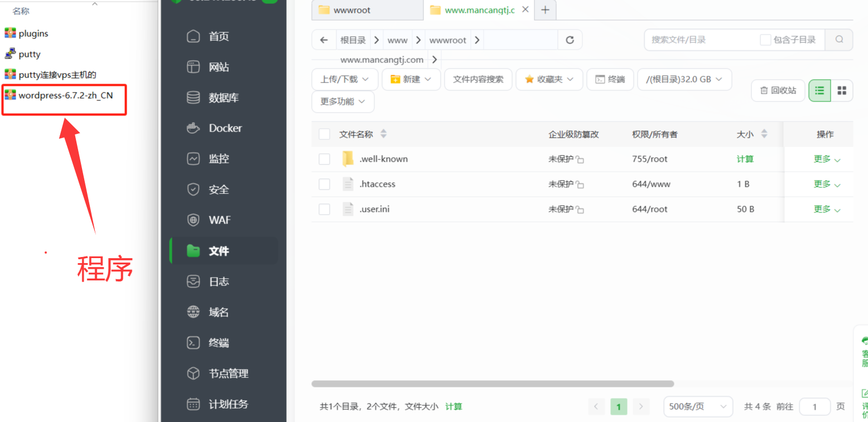The image size is (868, 422).
Task: Enable the include subdirectories checkbox
Action: (765, 40)
